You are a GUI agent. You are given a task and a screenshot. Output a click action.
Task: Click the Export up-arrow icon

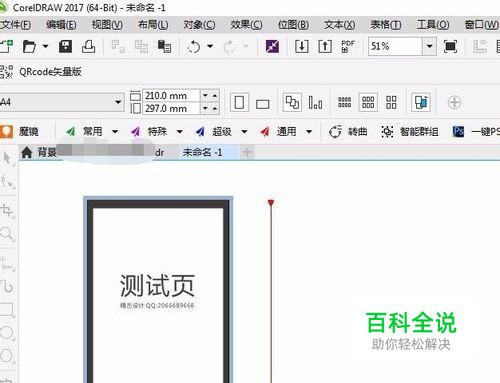coord(325,46)
